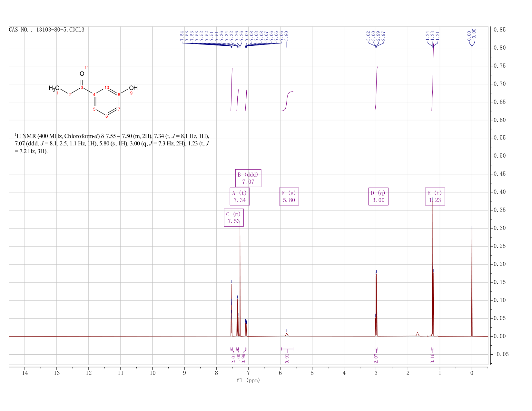Click the integral curve over the 5.80 peak
532x411 pixels.
(287, 101)
